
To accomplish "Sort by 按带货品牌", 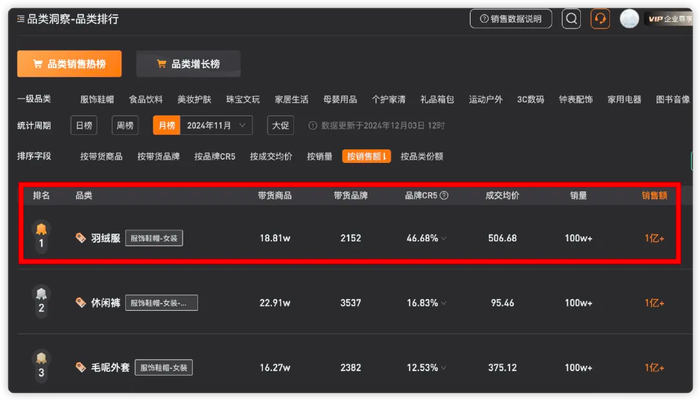I will point(158,156).
